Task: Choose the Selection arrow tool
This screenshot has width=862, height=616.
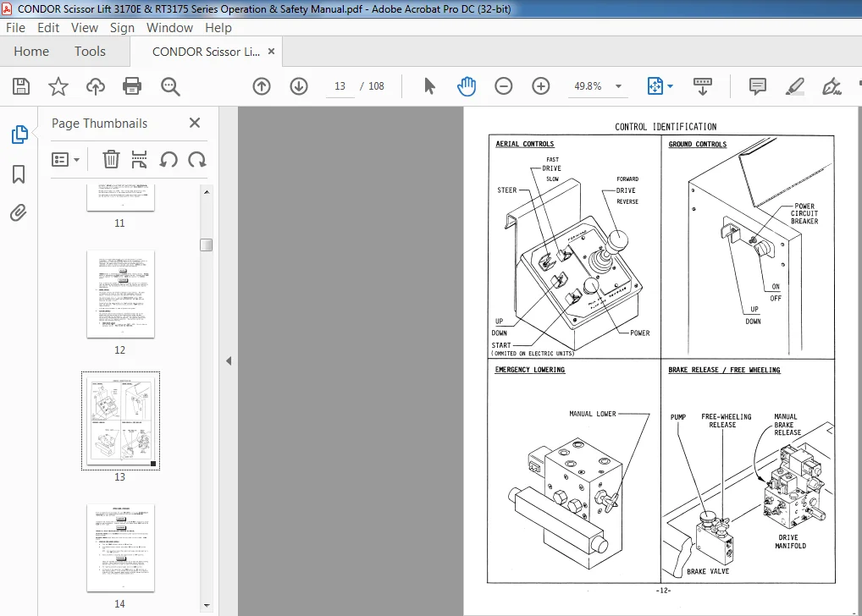Action: [x=429, y=86]
